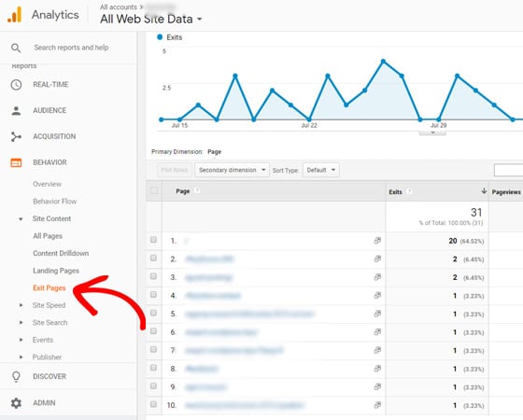The width and height of the screenshot is (523, 420).
Task: Click the All accounts breadcrumb link
Action: tap(119, 7)
